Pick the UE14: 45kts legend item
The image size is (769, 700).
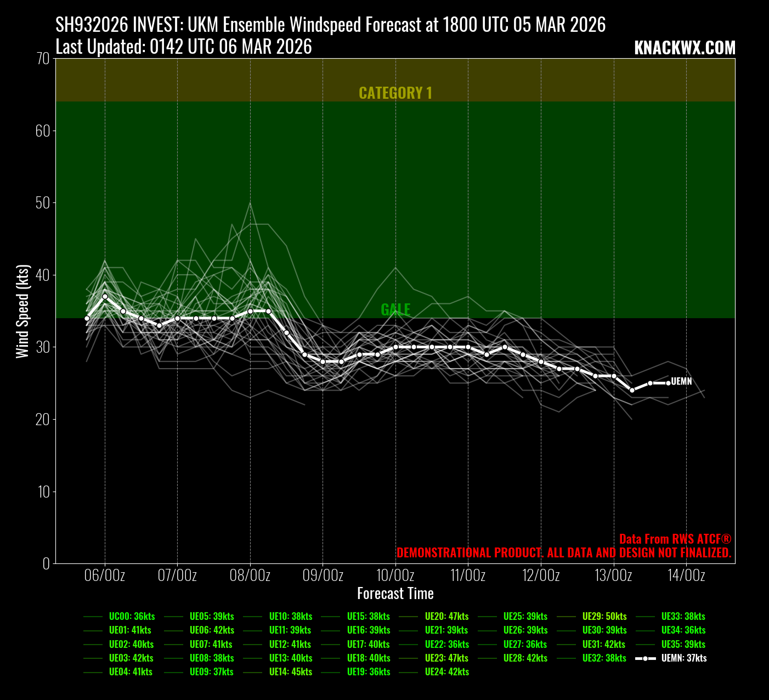point(290,672)
